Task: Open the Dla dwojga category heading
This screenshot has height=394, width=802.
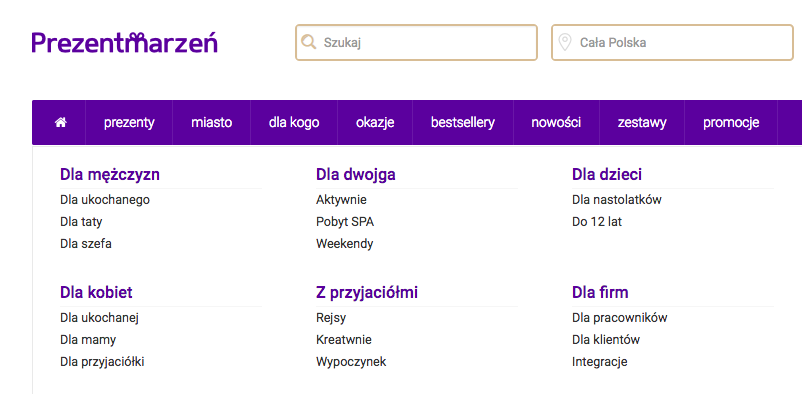Action: (355, 175)
